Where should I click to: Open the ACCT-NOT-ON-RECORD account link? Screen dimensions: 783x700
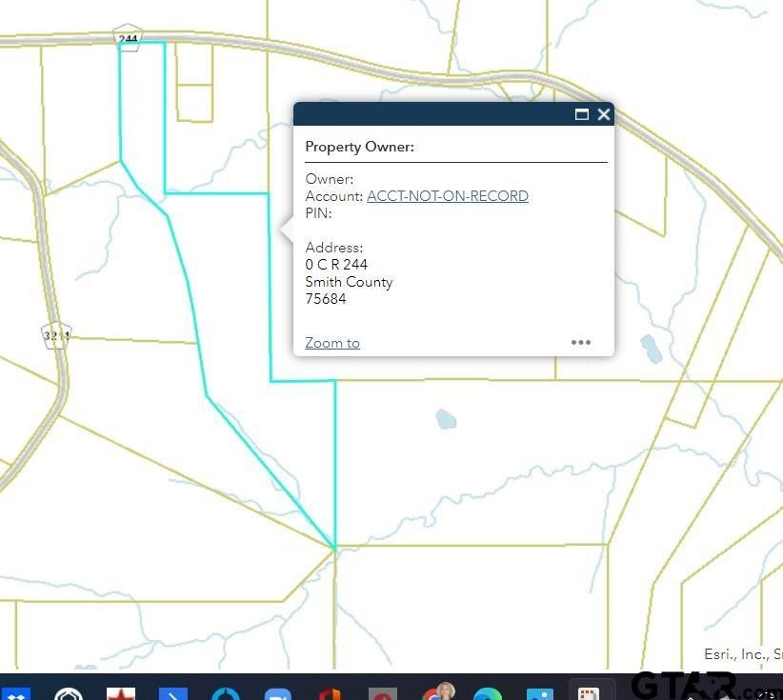pyautogui.click(x=447, y=196)
